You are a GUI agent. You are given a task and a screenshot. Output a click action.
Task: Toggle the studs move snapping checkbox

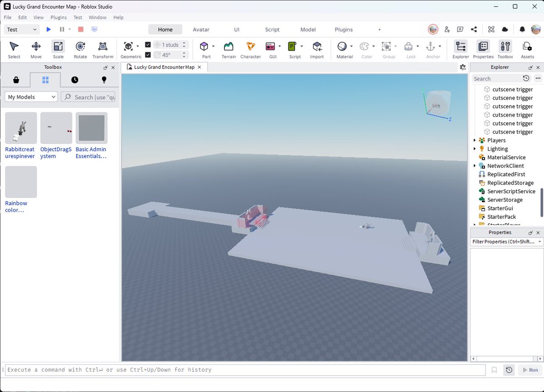(x=148, y=45)
